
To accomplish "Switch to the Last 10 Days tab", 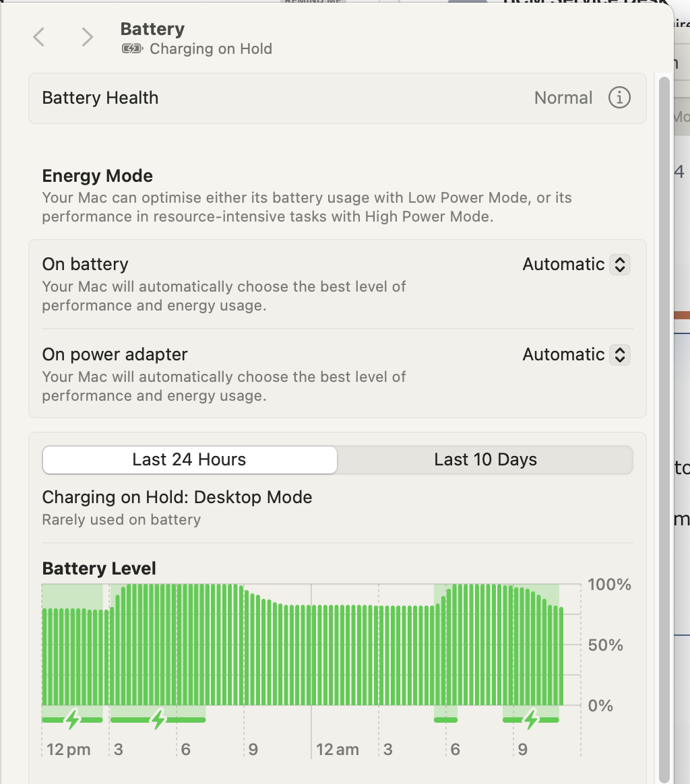I will click(484, 459).
